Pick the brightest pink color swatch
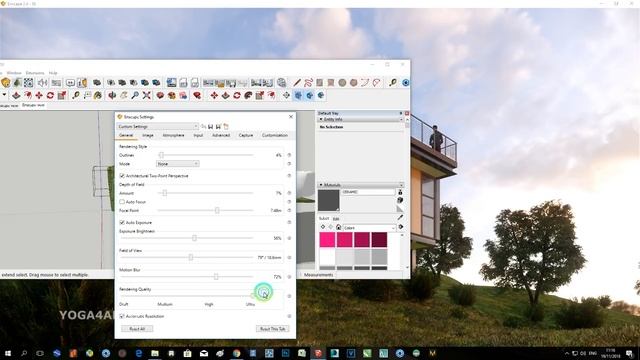The image size is (640, 360). pos(327,240)
